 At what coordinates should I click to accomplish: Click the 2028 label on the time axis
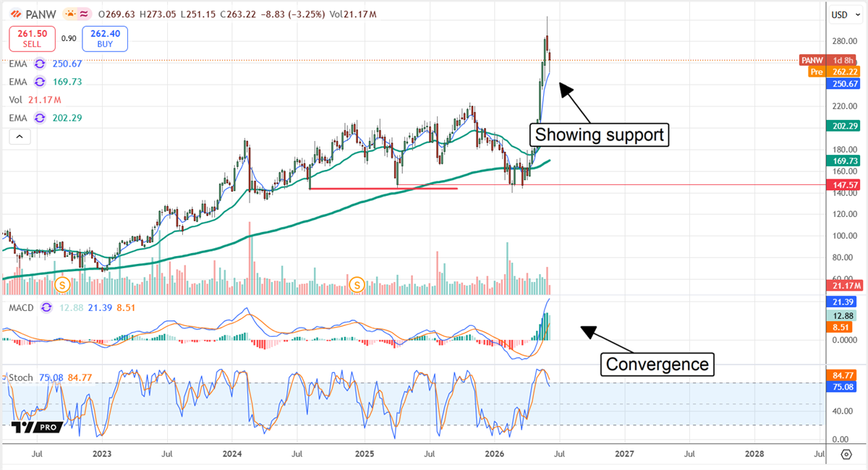click(x=754, y=454)
